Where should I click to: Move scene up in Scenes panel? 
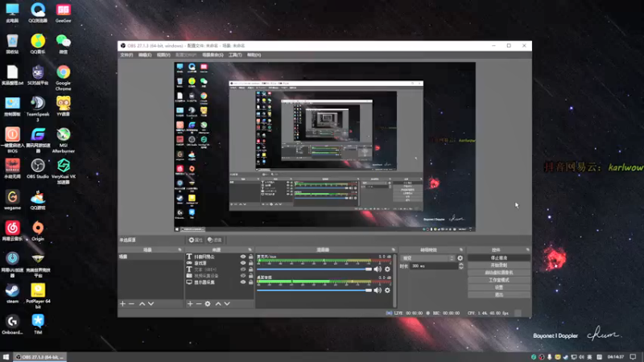coord(142,304)
